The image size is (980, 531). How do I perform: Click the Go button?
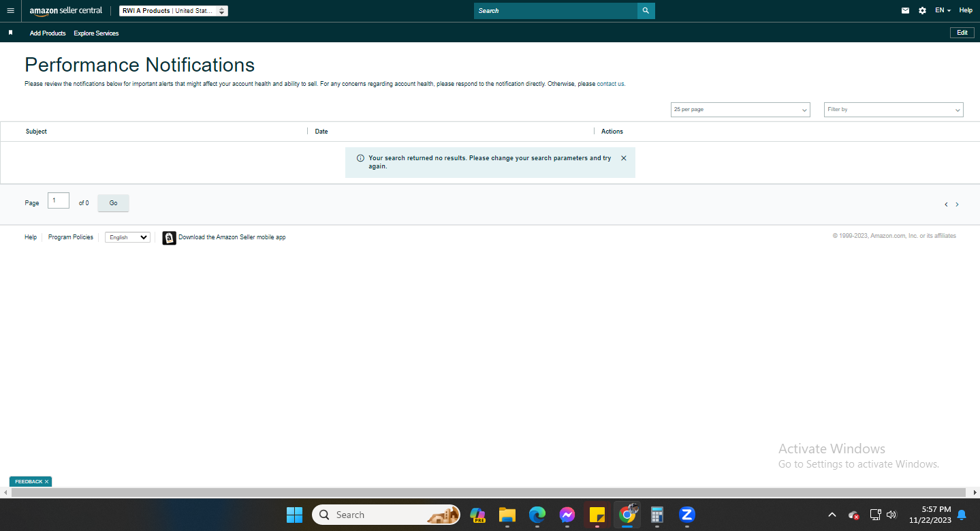[x=113, y=203]
